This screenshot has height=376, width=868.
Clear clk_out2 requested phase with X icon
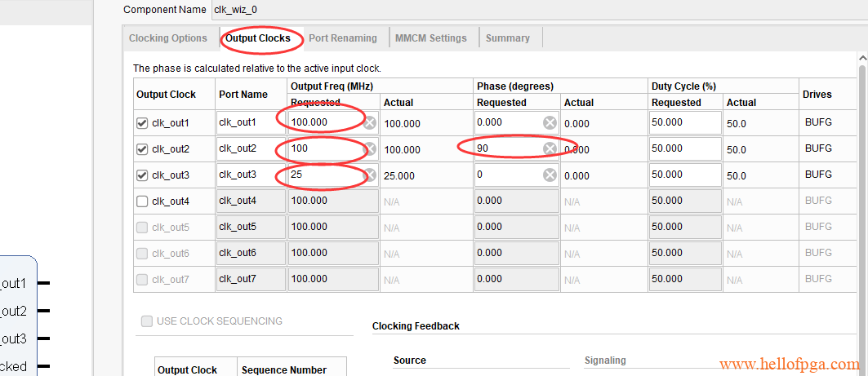550,148
